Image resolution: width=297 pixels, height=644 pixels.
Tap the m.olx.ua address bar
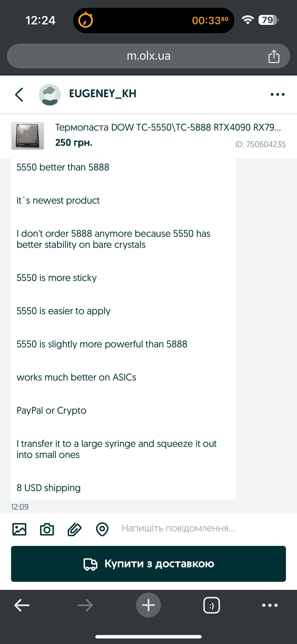point(148,56)
